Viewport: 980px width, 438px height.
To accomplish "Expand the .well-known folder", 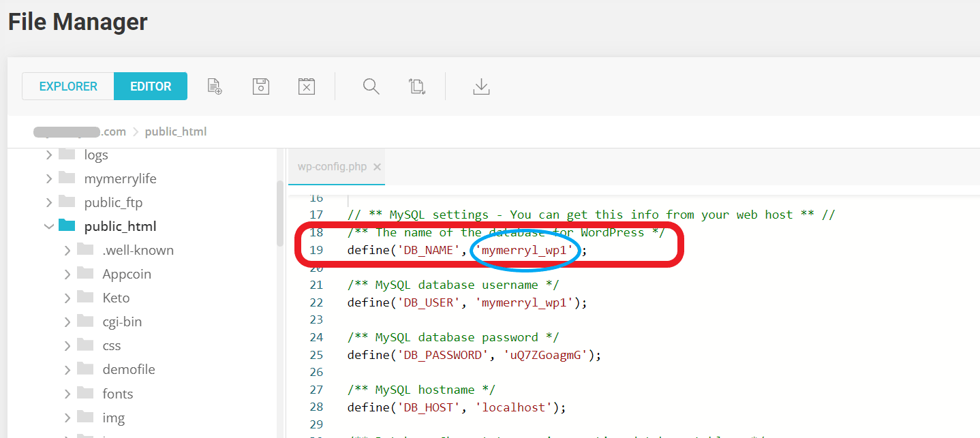I will pos(67,251).
